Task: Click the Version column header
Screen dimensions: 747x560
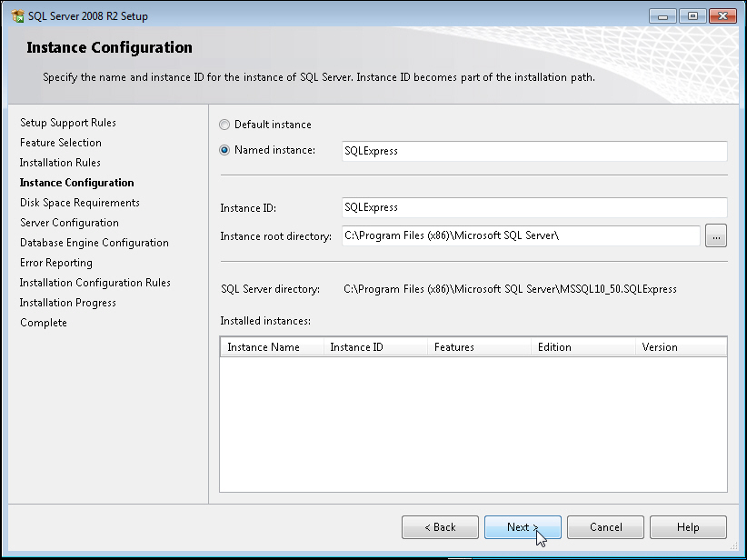Action: tap(680, 347)
